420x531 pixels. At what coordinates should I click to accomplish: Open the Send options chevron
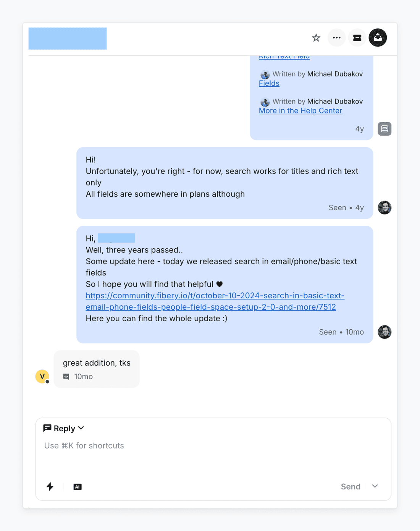click(x=375, y=486)
